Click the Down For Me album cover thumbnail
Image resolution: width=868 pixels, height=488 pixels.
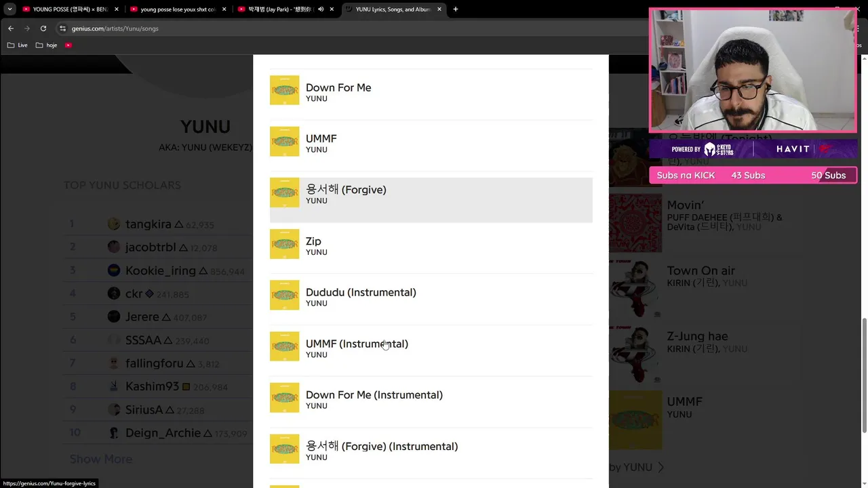(284, 90)
